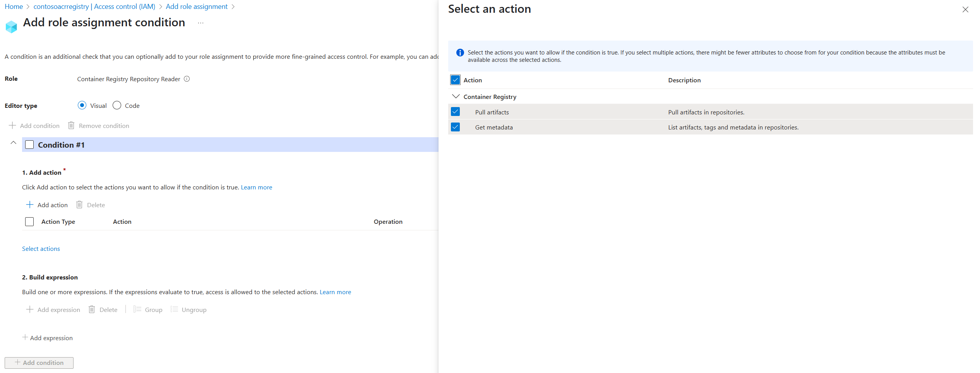Click the trash icon next to Delete under Add action
This screenshot has width=980, height=373.
tap(79, 204)
